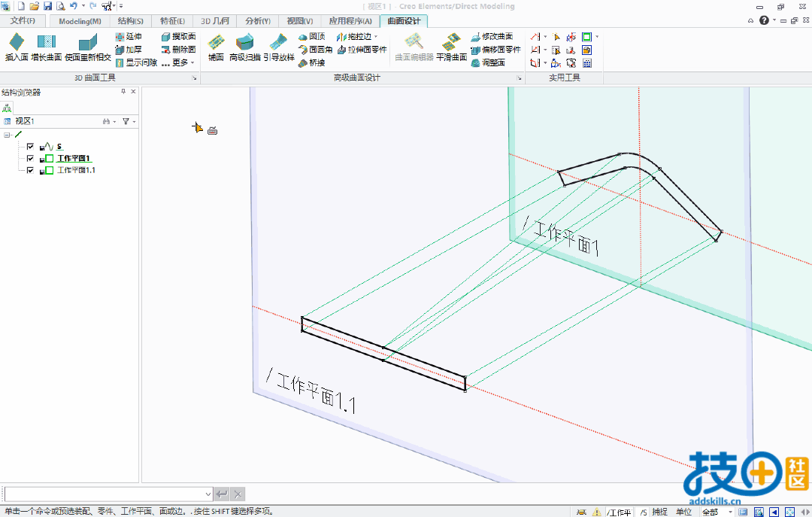Click the 延伸 (Extend) tool
812x517 pixels.
(129, 36)
